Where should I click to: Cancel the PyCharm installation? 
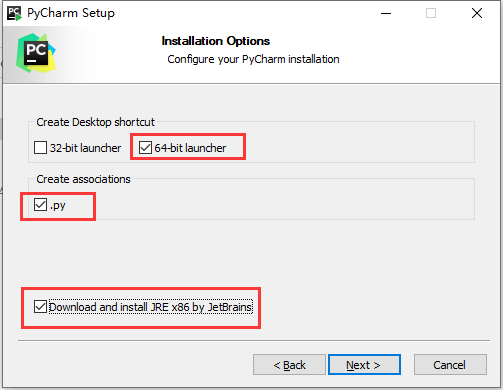point(450,365)
